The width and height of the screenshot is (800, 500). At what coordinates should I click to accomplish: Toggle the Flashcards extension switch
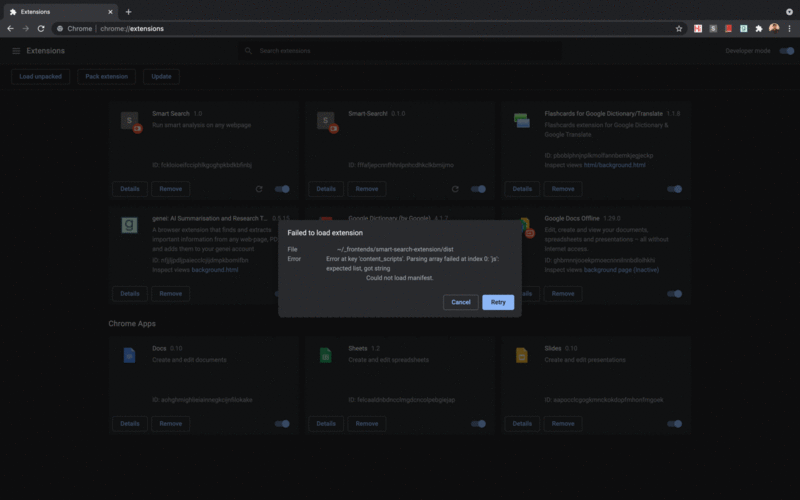tap(674, 189)
